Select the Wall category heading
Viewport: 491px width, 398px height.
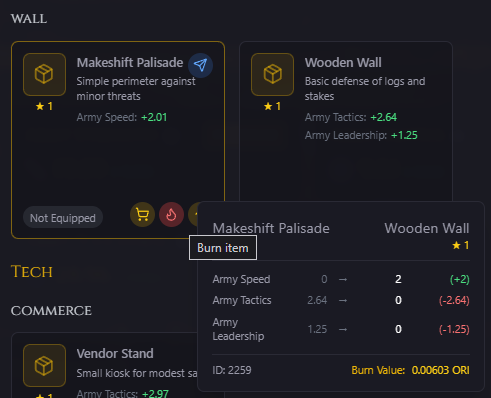click(29, 19)
